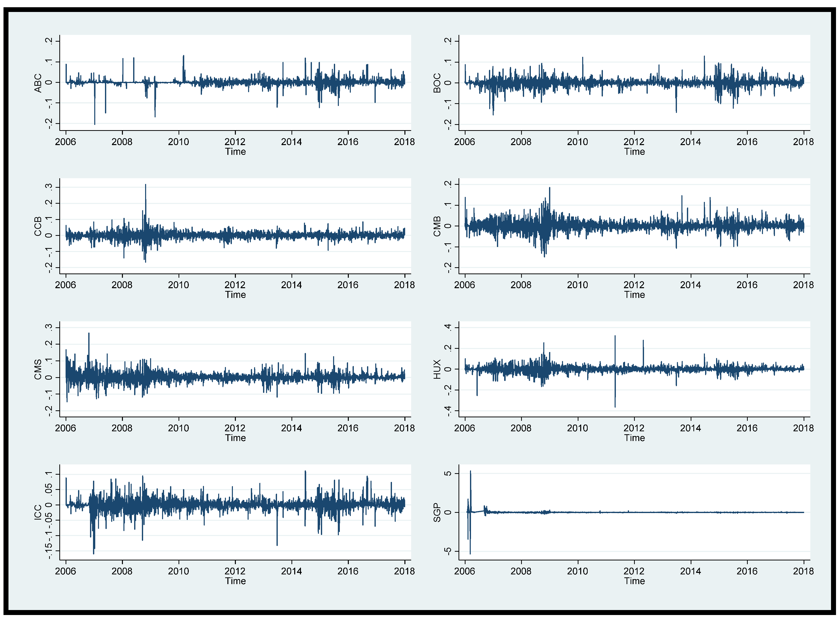Select the Time label under BOC chart
The width and height of the screenshot is (840, 619).
(634, 152)
